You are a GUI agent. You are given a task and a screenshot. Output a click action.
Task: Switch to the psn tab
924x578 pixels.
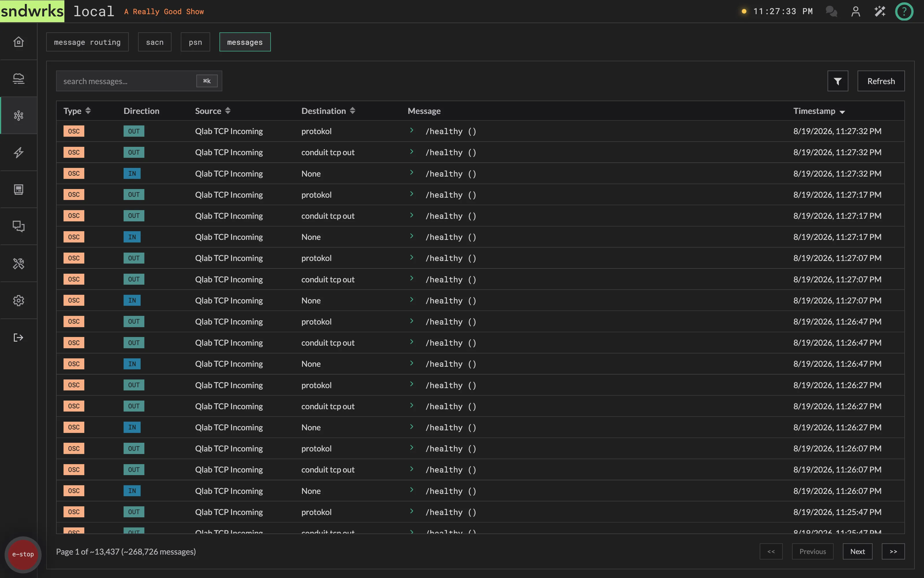pyautogui.click(x=195, y=42)
